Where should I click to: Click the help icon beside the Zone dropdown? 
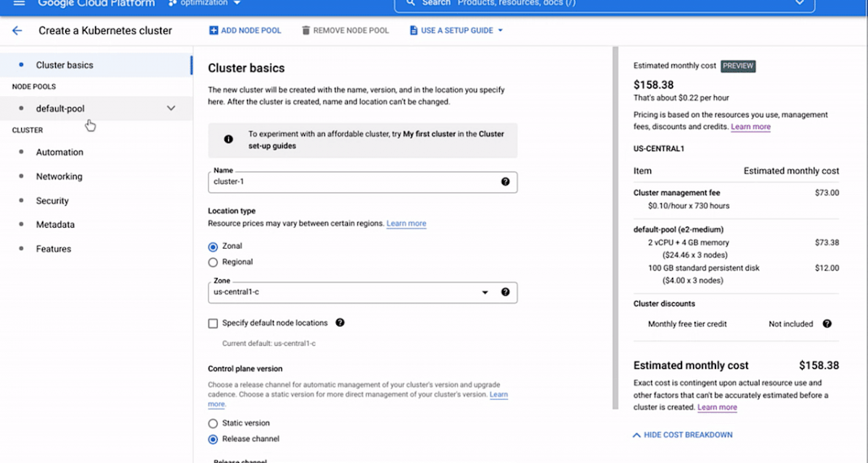pos(505,292)
